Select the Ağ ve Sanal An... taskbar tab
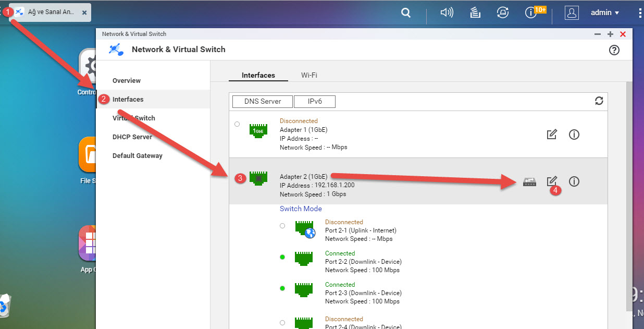The height and width of the screenshot is (329, 644). [x=50, y=12]
